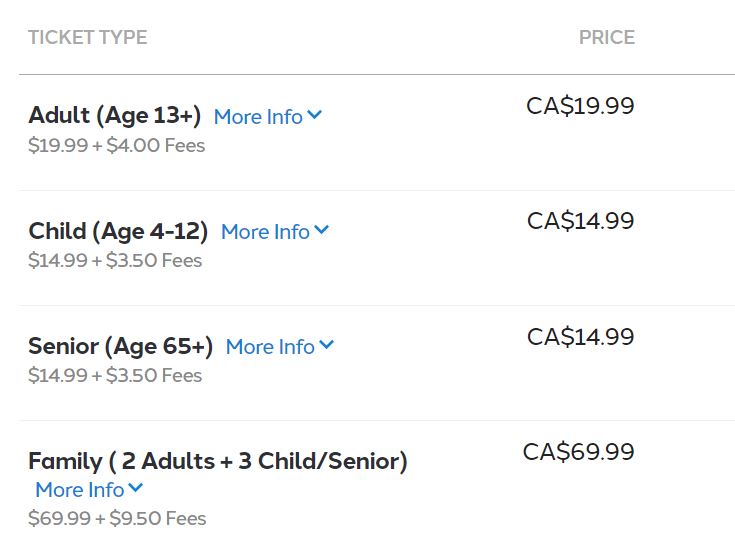The height and width of the screenshot is (554, 735).
Task: Click the $69.99 + $9.50 Fees text
Action: click(x=117, y=518)
